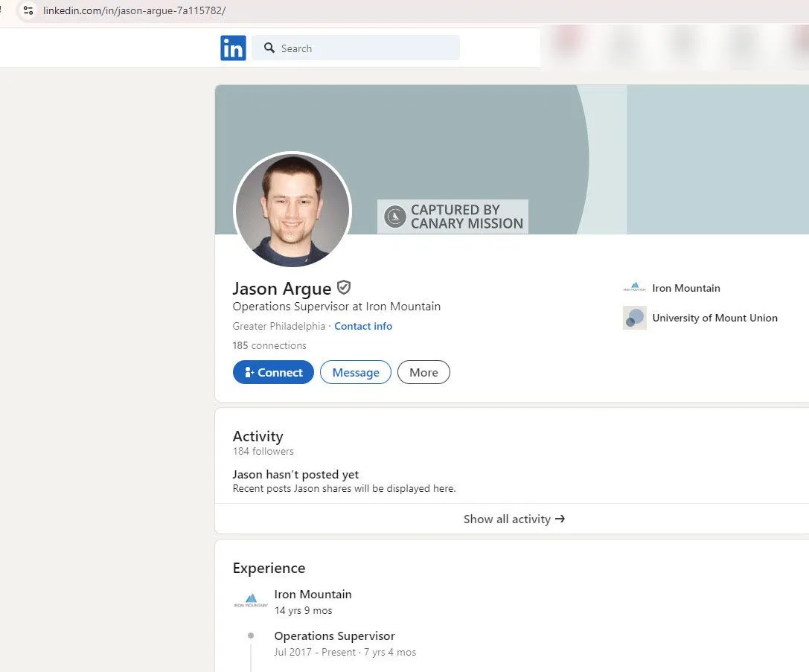Open the site information icon in address bar

[28, 10]
